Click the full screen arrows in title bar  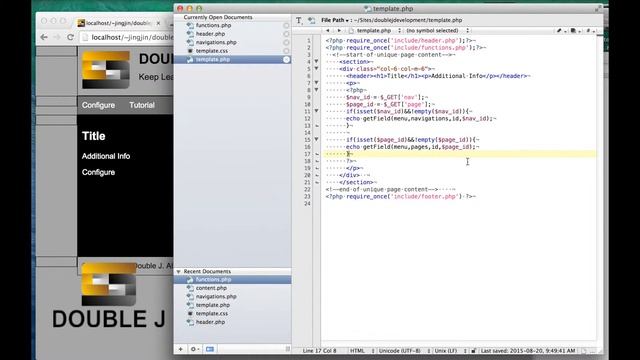(598, 9)
